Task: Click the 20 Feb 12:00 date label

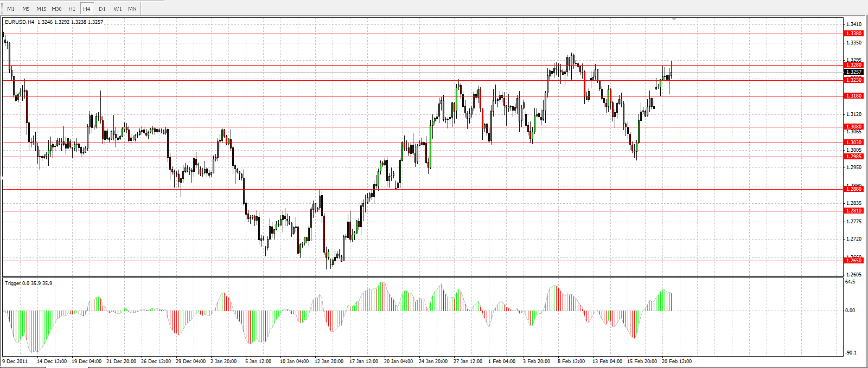Action: click(x=677, y=361)
